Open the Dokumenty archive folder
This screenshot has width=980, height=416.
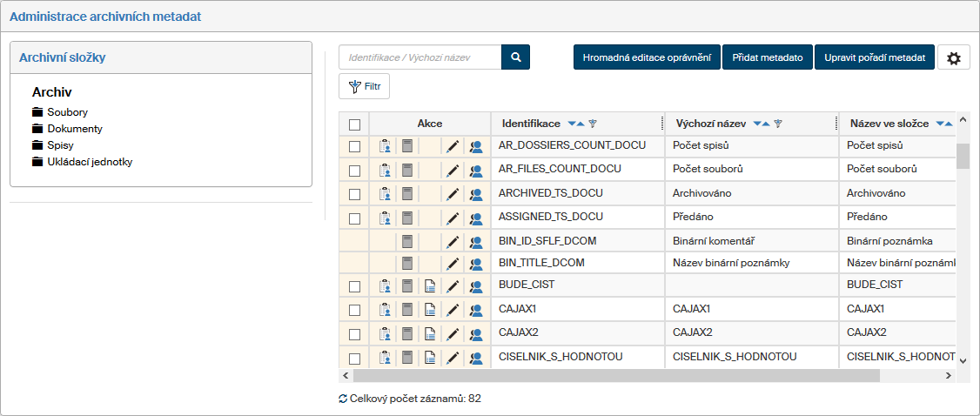pyautogui.click(x=75, y=129)
